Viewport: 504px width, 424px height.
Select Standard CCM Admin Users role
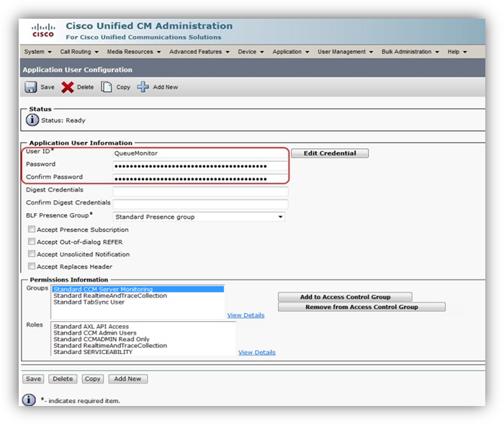(95, 333)
